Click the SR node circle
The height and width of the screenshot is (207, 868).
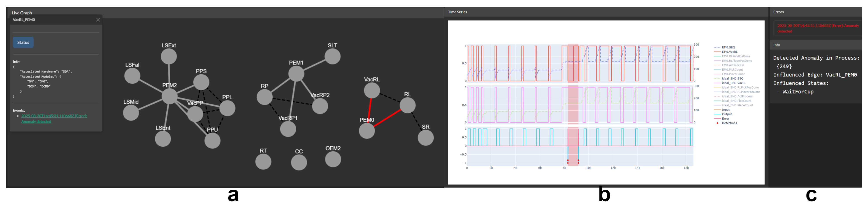point(426,138)
